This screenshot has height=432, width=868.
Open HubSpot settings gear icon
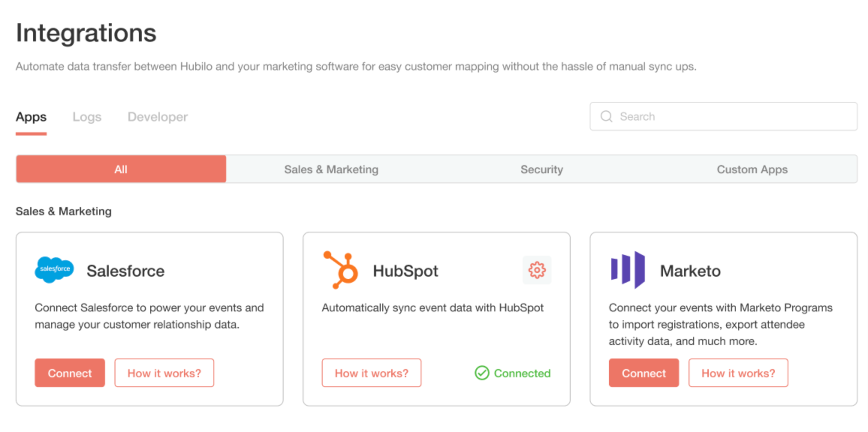[x=537, y=270]
